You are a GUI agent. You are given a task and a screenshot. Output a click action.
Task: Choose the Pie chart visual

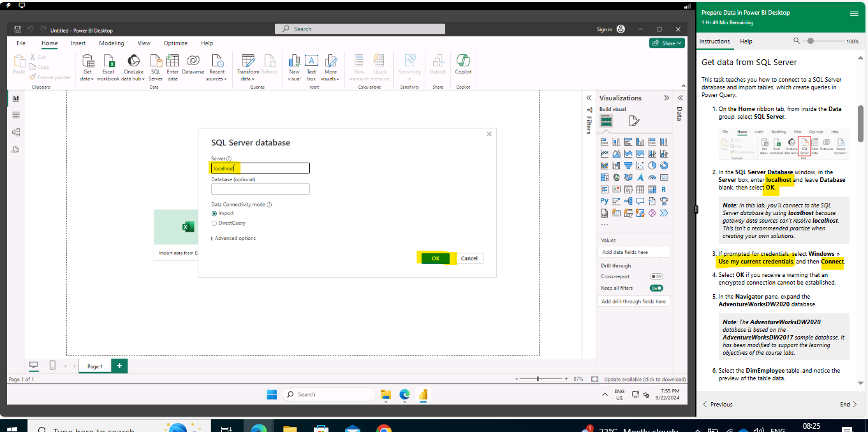tap(652, 165)
